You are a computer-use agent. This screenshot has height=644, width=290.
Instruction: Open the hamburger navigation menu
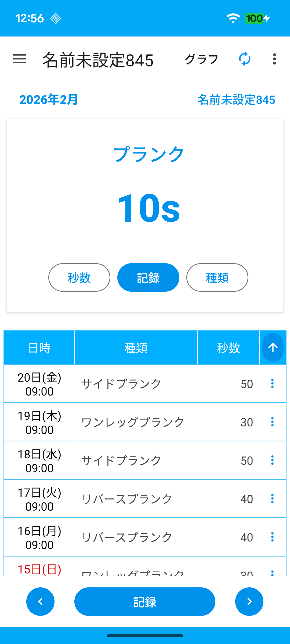pyautogui.click(x=20, y=59)
